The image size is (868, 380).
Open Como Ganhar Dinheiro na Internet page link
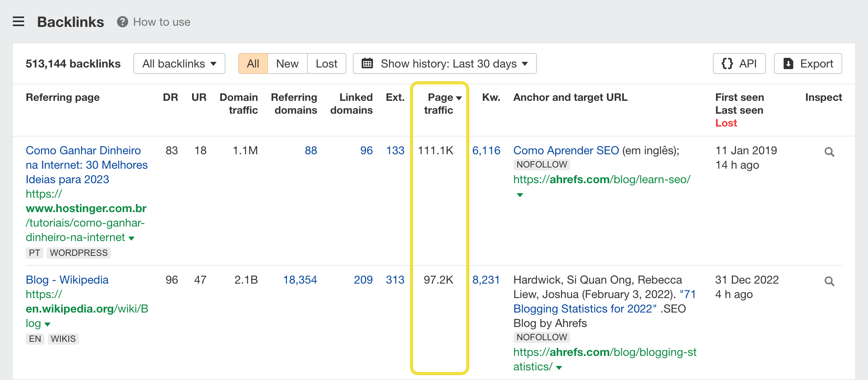point(86,165)
